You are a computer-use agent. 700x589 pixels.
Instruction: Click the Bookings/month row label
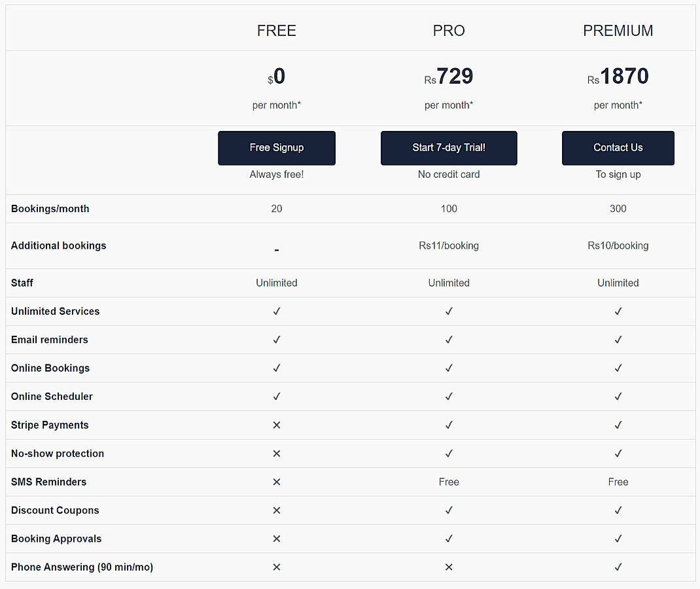(50, 209)
